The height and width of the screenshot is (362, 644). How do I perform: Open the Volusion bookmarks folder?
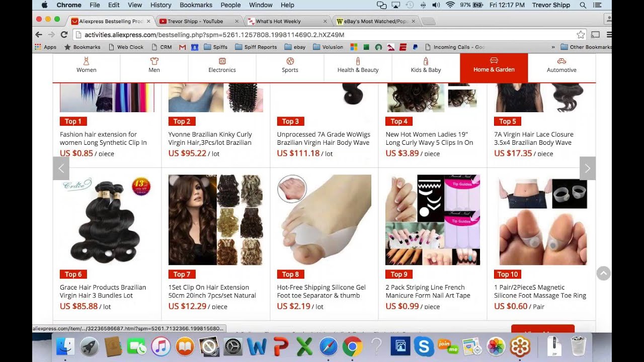coord(328,47)
